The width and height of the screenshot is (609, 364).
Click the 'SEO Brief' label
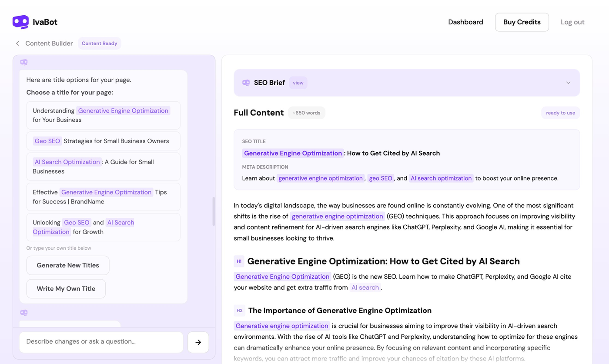(269, 83)
